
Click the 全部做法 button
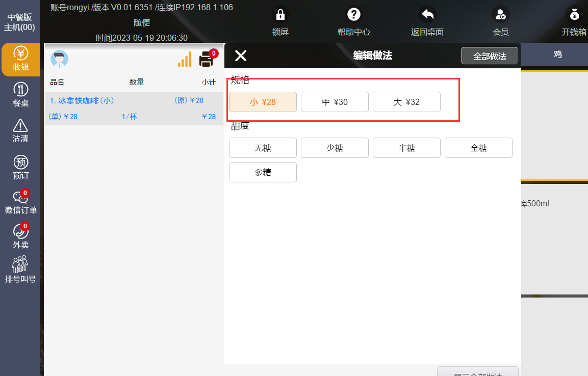click(490, 56)
